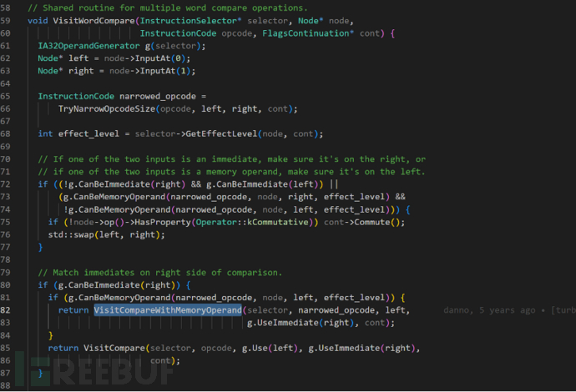Click cont->Commute() call
Screen dimensions: 576x392
pyautogui.click(x=364, y=223)
